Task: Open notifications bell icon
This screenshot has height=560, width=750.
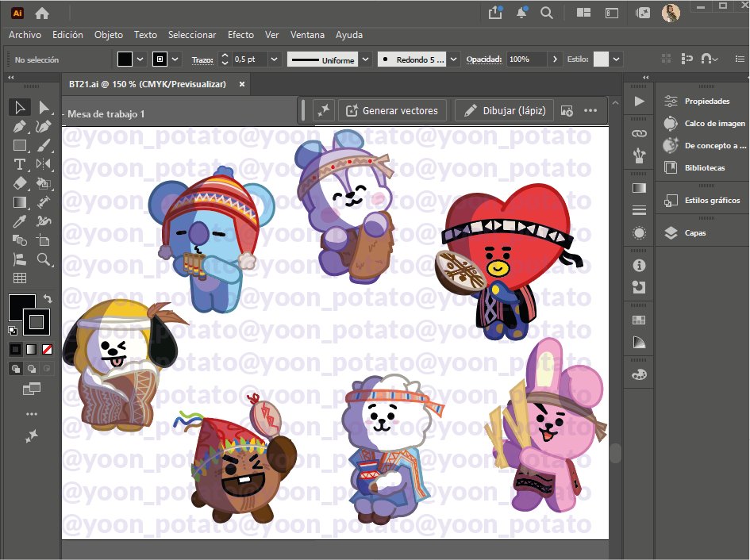Action: coord(522,13)
